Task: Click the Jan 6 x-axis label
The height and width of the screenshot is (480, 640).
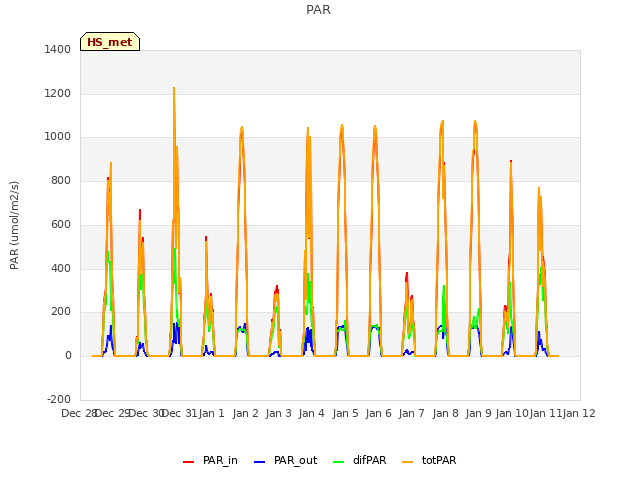Action: tap(378, 413)
